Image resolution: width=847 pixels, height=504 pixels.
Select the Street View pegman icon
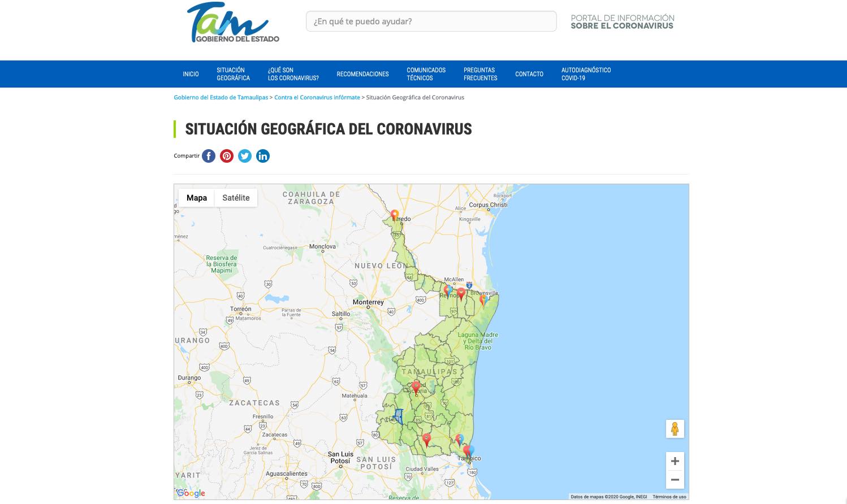(675, 429)
